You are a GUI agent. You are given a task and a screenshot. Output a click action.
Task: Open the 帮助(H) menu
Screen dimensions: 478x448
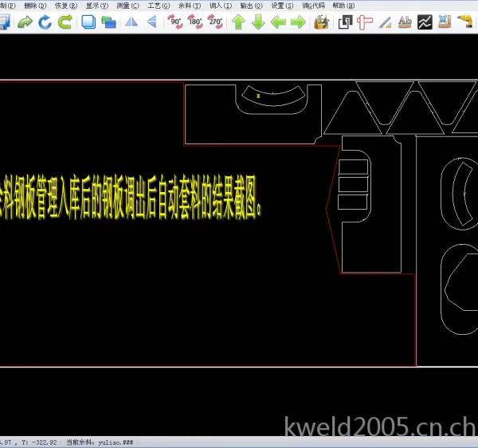343,6
